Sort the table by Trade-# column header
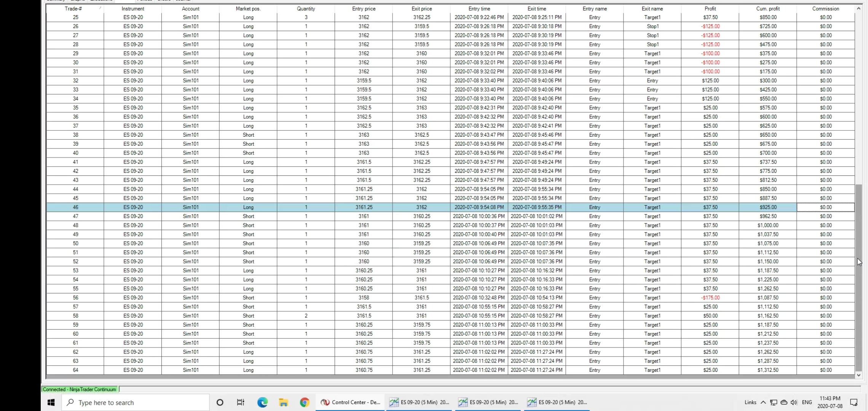Viewport: 868px width, 411px height. [73, 8]
